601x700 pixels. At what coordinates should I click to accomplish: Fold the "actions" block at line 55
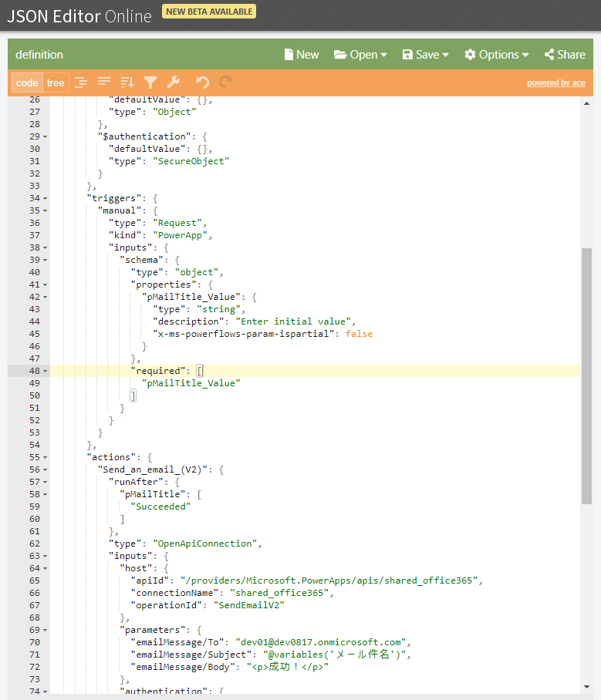[x=45, y=457]
